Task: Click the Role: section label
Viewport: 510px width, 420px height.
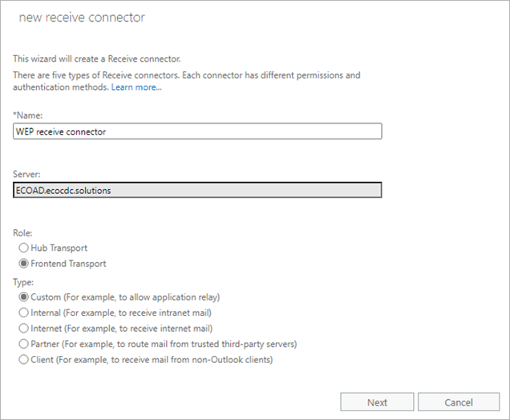Action: pyautogui.click(x=24, y=233)
